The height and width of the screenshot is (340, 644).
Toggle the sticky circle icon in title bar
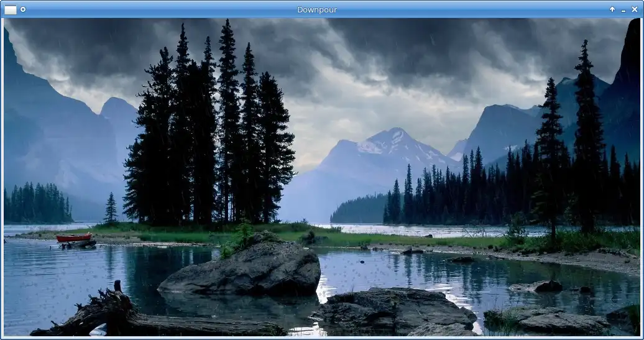click(x=23, y=9)
